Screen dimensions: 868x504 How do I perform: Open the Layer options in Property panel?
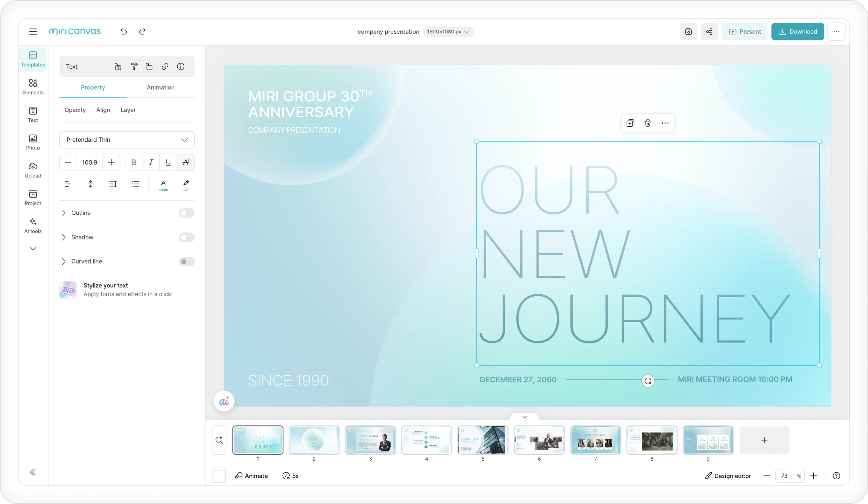128,110
